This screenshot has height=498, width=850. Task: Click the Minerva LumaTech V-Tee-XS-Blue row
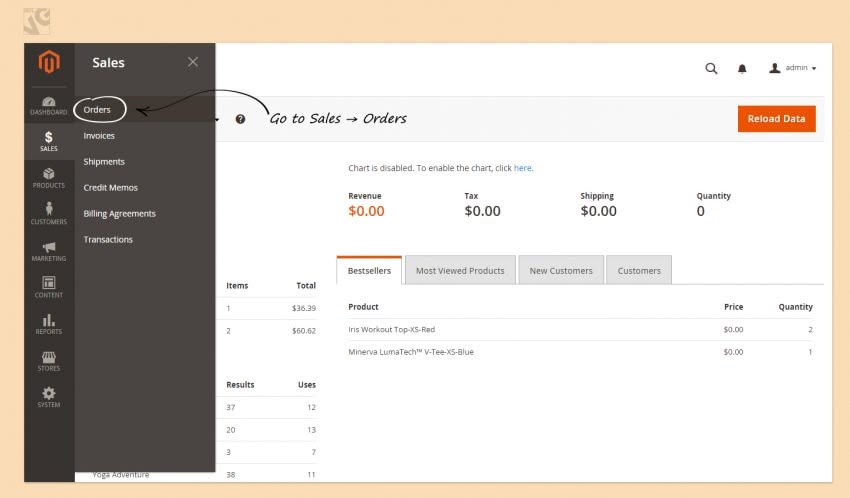click(580, 352)
